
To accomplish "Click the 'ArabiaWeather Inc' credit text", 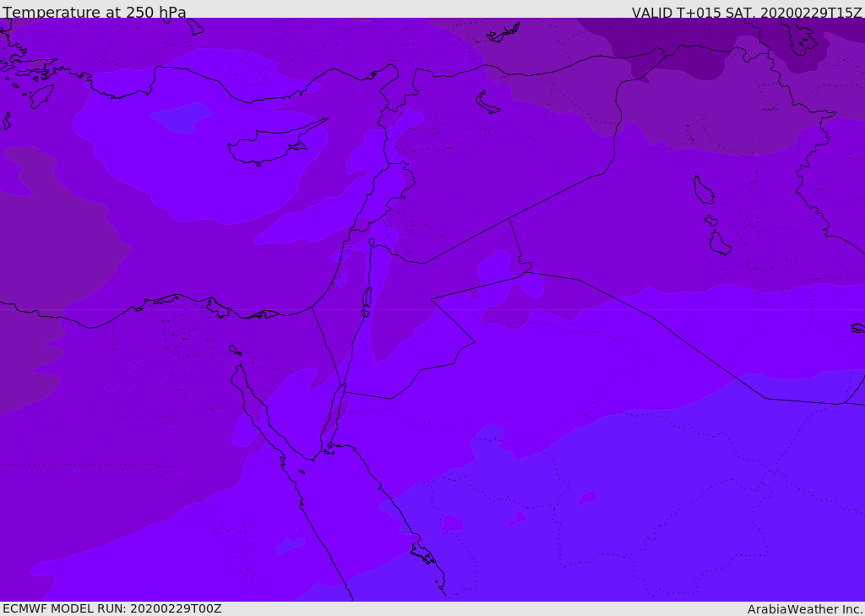I will 804,609.
